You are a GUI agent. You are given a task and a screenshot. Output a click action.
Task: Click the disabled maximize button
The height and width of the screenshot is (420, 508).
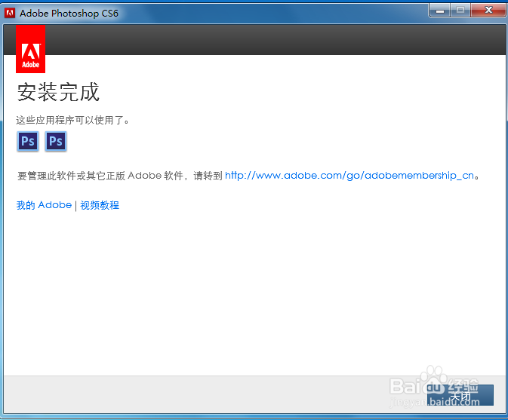(x=460, y=11)
